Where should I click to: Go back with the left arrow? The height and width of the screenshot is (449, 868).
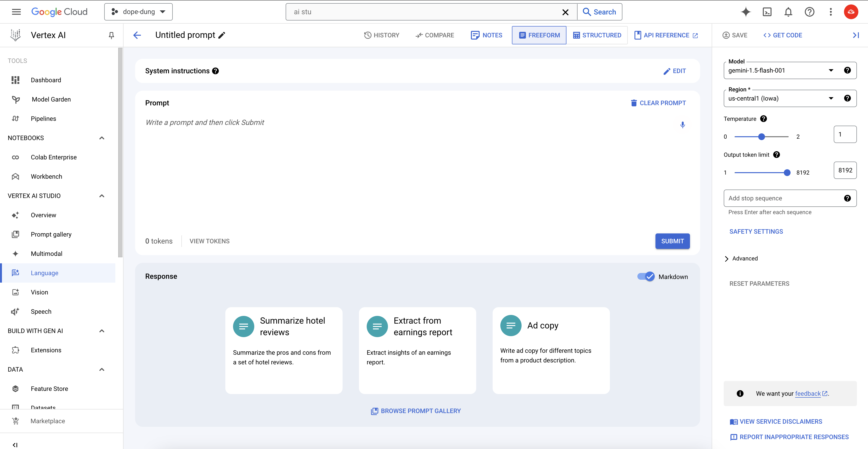(137, 35)
